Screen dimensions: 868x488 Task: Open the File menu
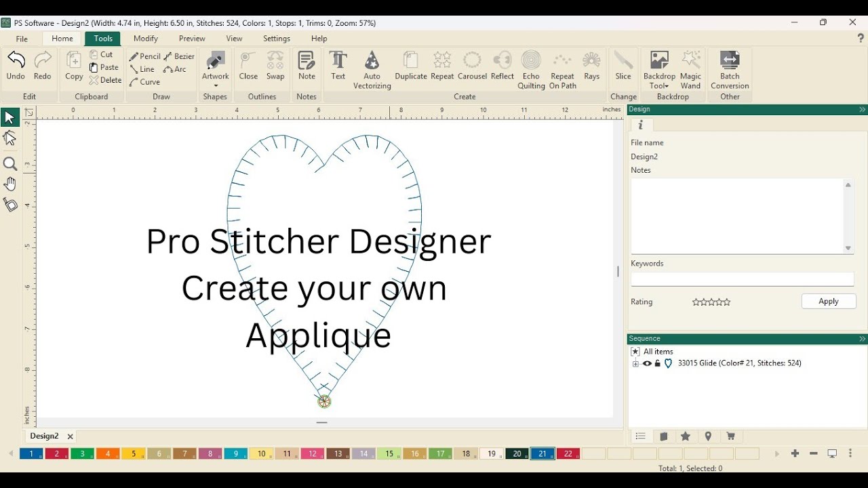click(x=22, y=39)
